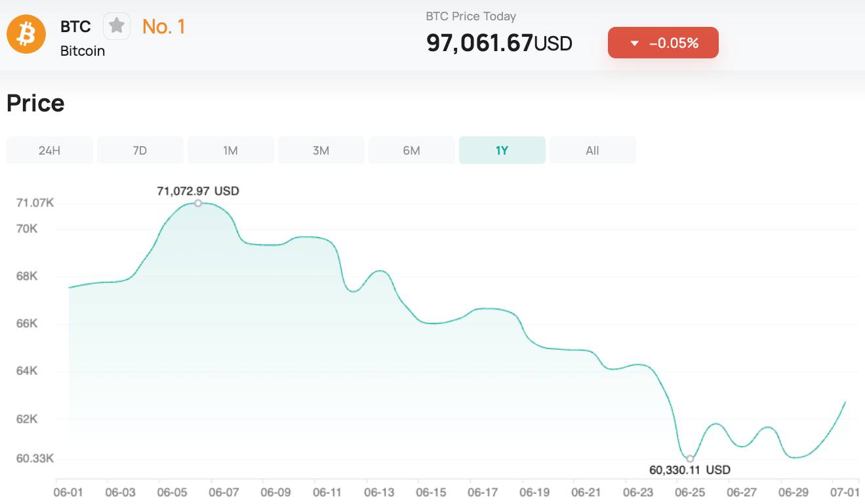Click the 70K label on the y-axis

pos(26,229)
